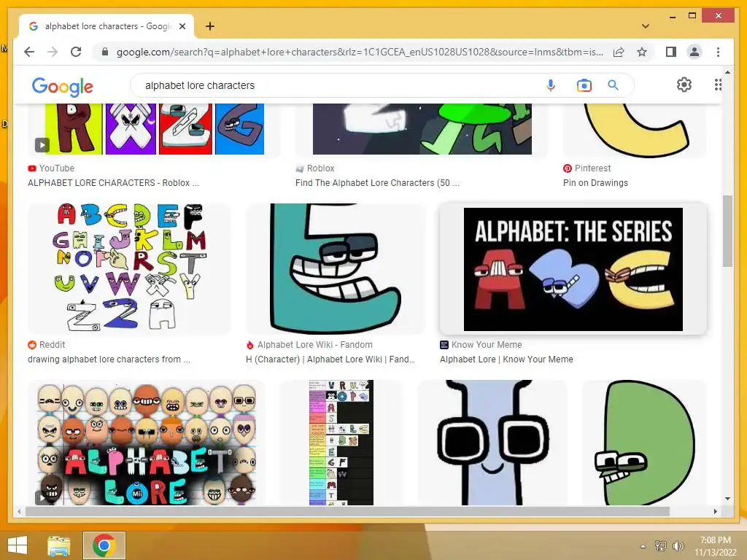The height and width of the screenshot is (560, 747).
Task: Open Chrome's three-dot menu
Action: click(x=718, y=52)
